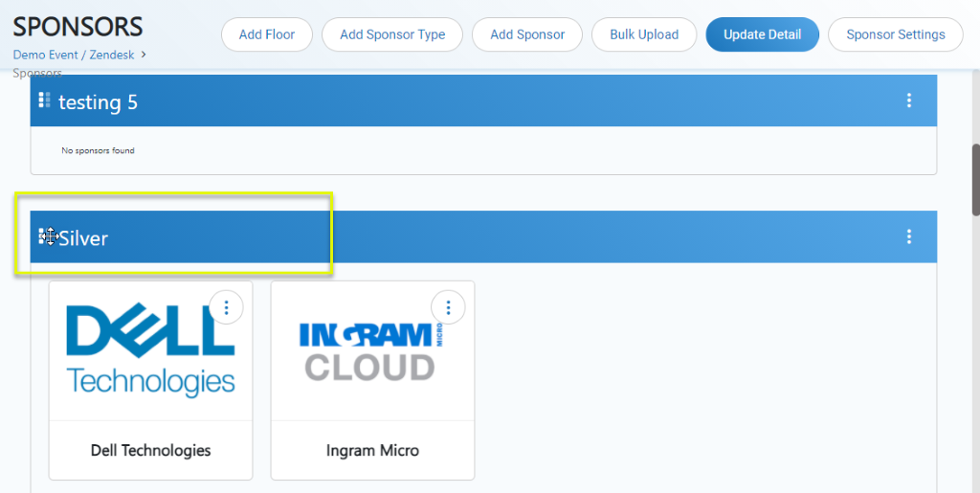Follow the Demo Event / Zendesk breadcrumb link
The width and height of the screenshot is (980, 493).
pos(73,55)
